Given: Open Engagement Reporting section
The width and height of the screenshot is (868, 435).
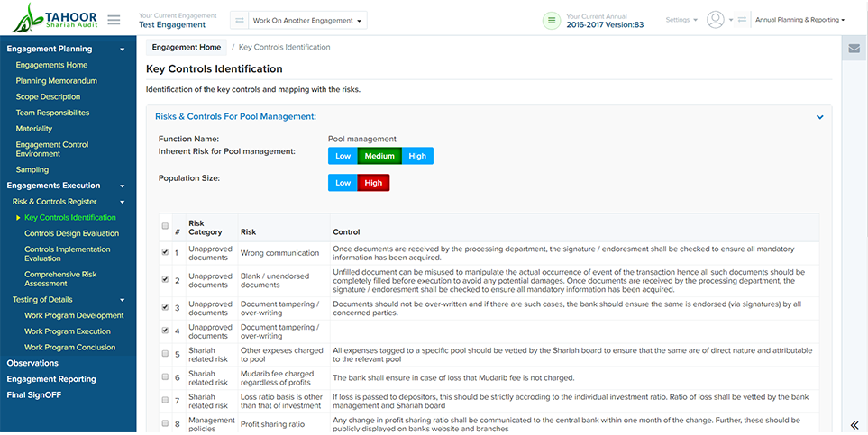Looking at the screenshot, I should [x=51, y=379].
